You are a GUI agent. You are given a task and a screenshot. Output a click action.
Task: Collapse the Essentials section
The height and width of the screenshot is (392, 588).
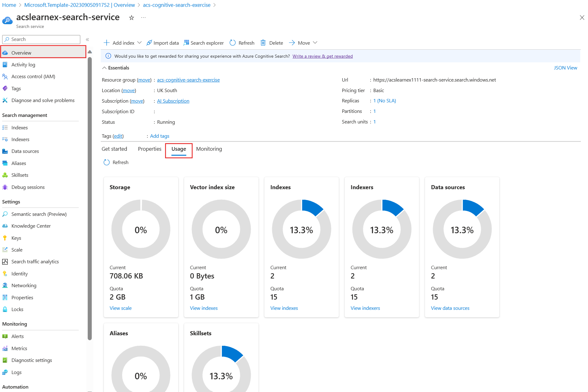[104, 68]
